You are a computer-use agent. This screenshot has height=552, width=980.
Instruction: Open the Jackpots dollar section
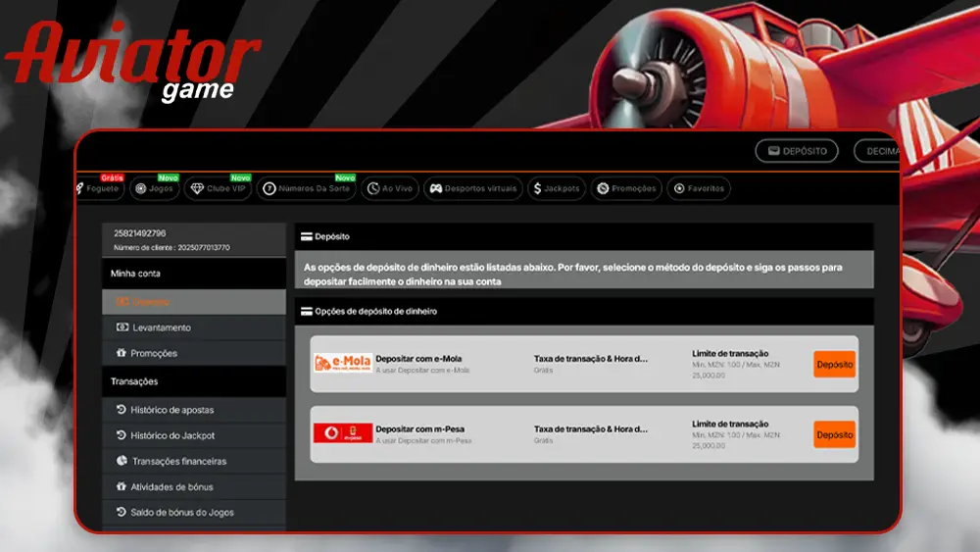[x=557, y=188]
